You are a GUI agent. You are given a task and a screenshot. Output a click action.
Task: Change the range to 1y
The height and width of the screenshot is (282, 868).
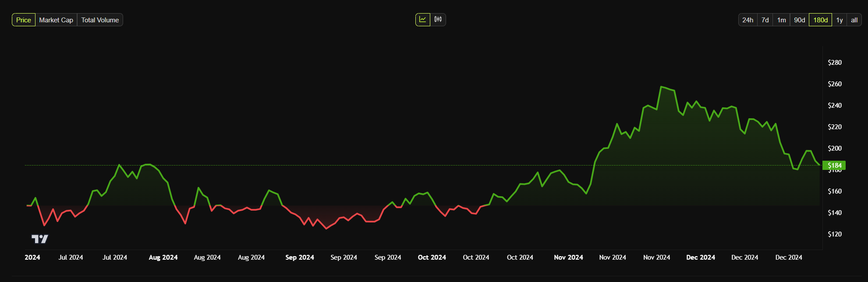tap(840, 20)
